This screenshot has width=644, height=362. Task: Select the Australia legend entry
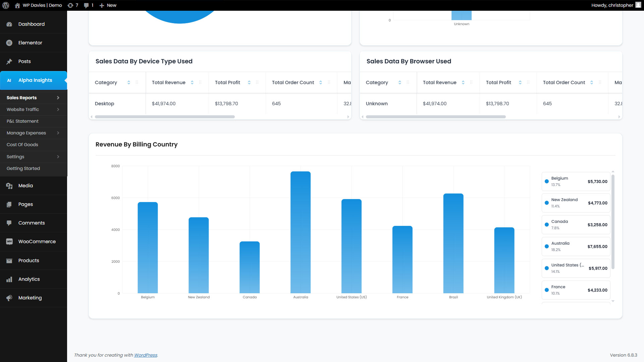point(576,247)
